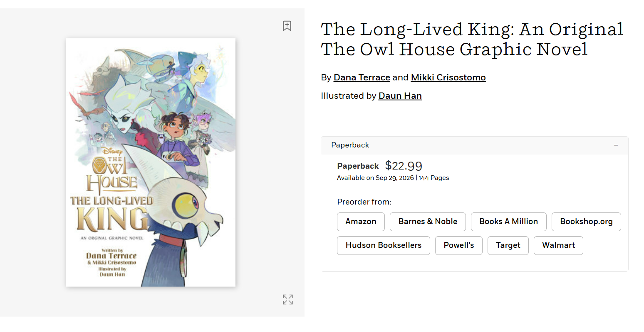Preorder from Powell's
Viewport: 644px width, 332px height.
(458, 245)
